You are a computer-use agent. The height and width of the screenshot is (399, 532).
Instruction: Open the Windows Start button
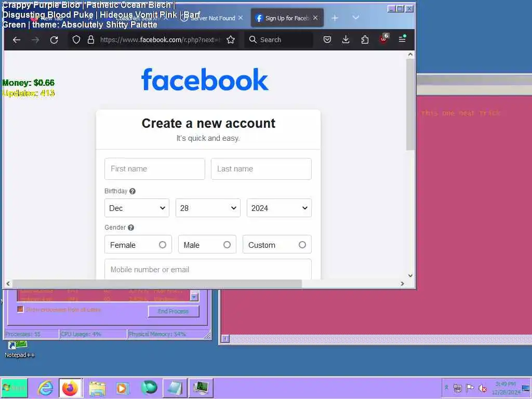point(14,388)
